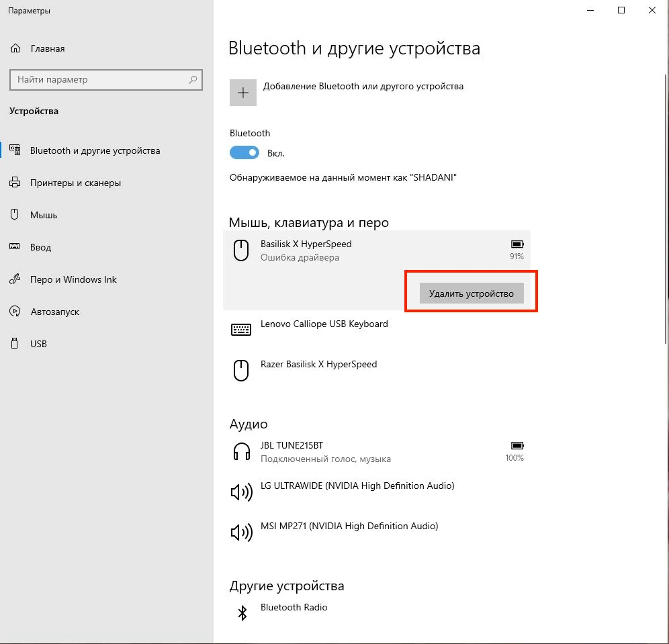Select MSI MP271 (NVIDIA High Definition Audio)

349,526
